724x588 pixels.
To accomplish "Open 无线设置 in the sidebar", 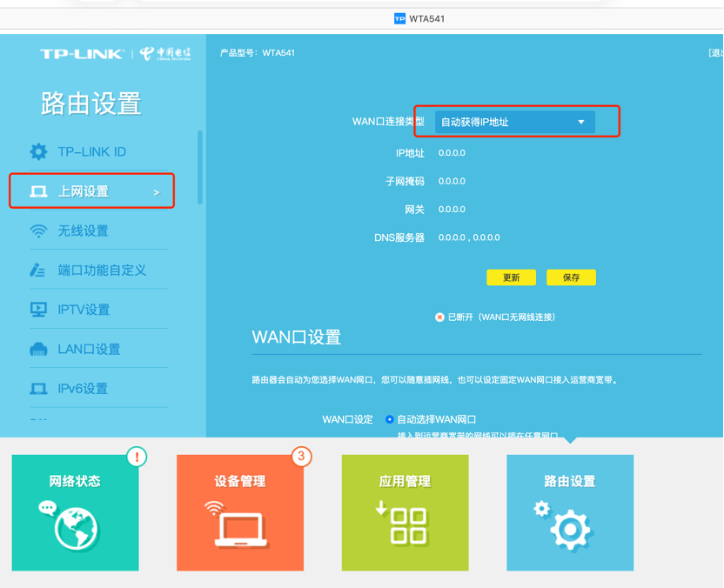I will point(99,231).
